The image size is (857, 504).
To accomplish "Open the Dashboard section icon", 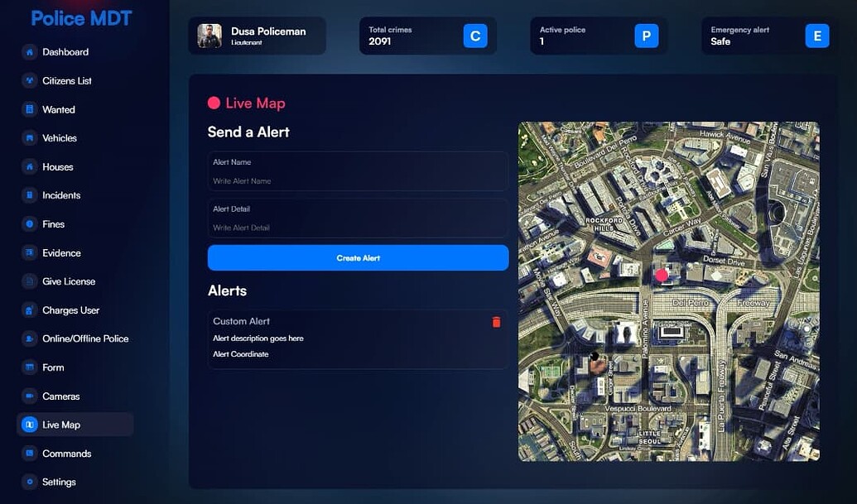I will coord(29,51).
